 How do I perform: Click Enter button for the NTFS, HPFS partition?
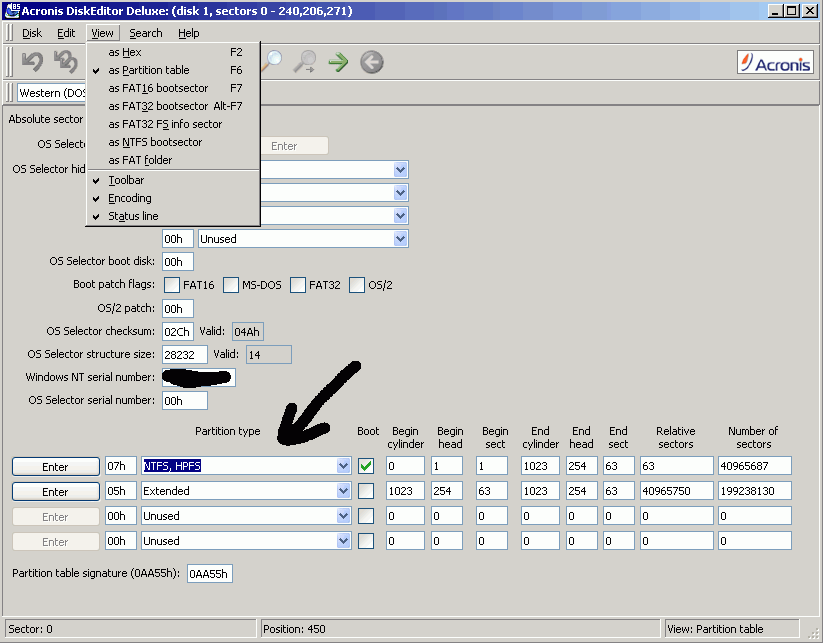pyautogui.click(x=55, y=467)
